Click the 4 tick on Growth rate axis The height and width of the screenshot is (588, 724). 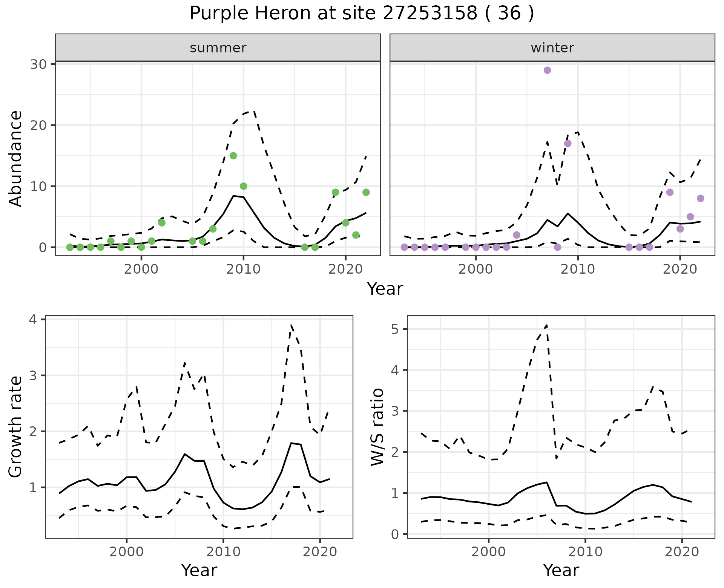coord(32,320)
